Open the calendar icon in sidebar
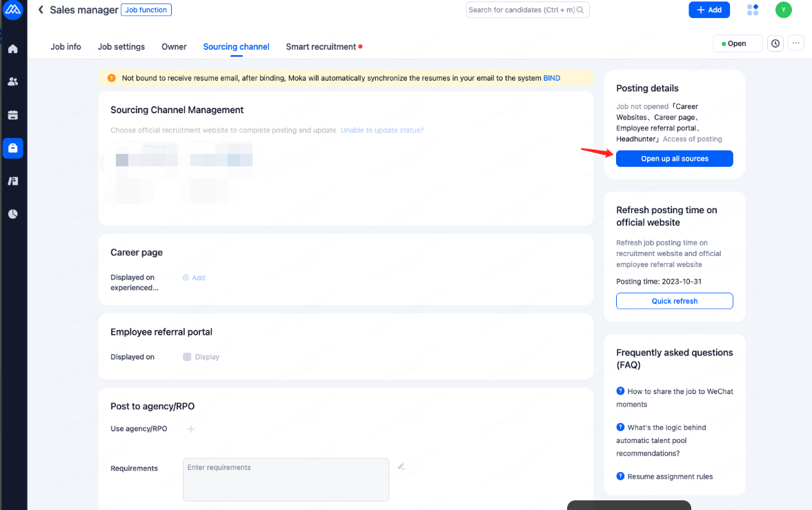812x510 pixels. [13, 115]
